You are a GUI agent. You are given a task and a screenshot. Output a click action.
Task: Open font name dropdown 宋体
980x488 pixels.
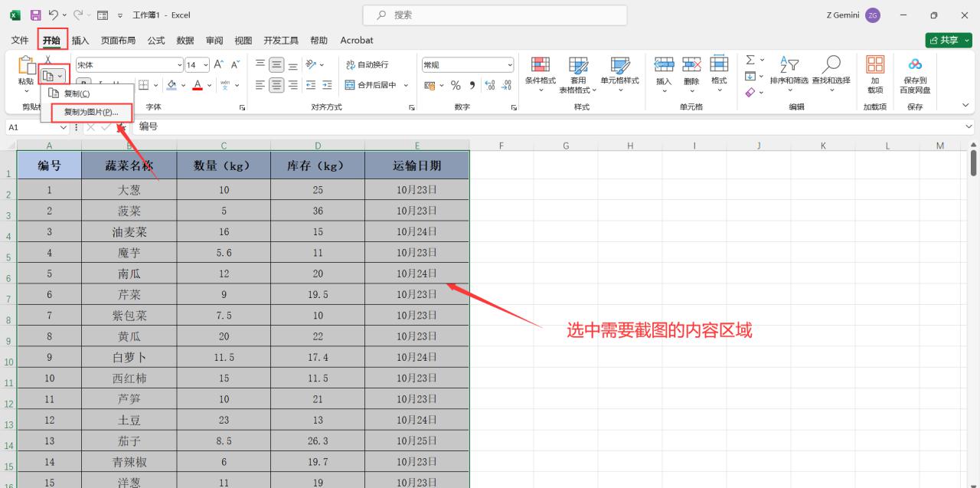click(180, 65)
